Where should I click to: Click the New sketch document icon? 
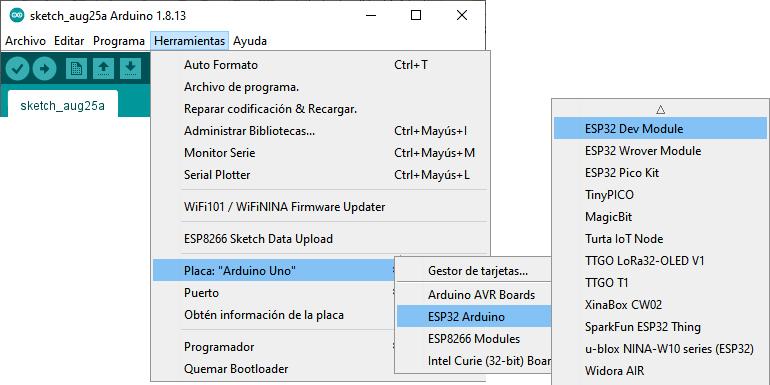tap(76, 69)
